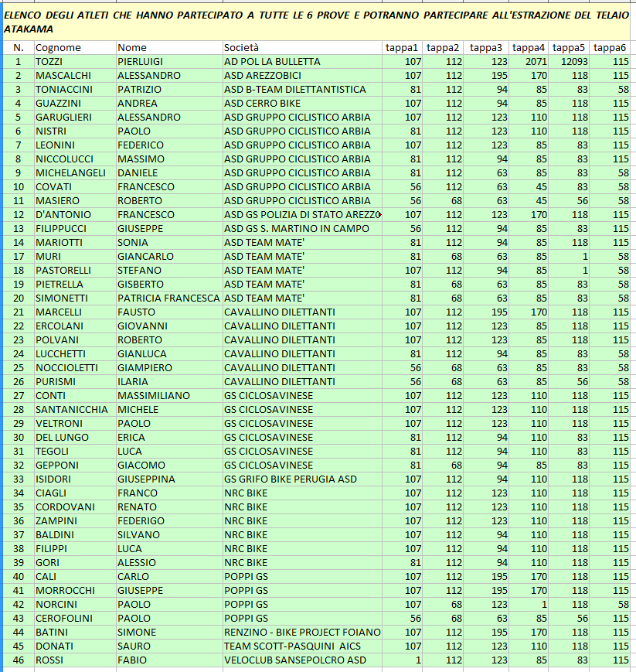Select surname cell CEROFOLINI

[x=75, y=619]
